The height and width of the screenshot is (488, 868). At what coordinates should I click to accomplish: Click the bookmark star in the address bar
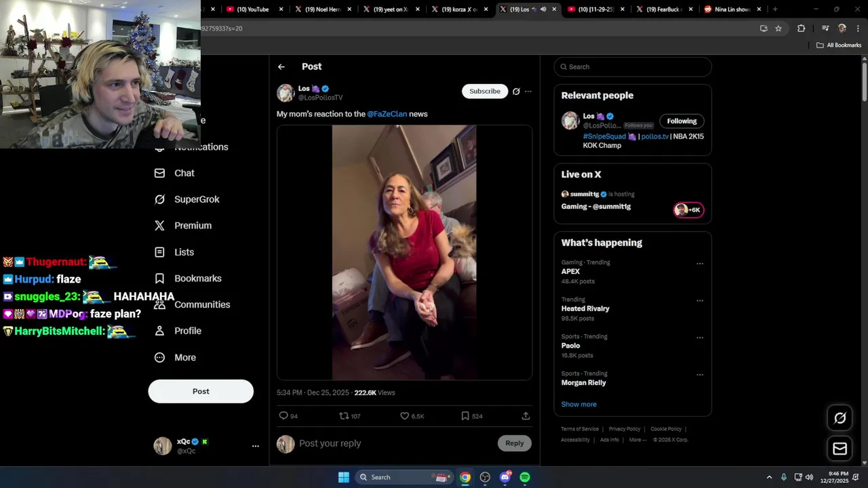(x=778, y=28)
